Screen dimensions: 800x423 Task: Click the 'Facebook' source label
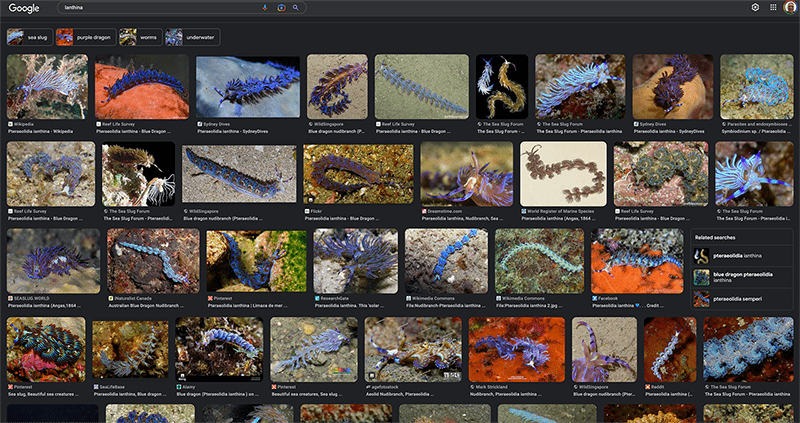[605, 298]
